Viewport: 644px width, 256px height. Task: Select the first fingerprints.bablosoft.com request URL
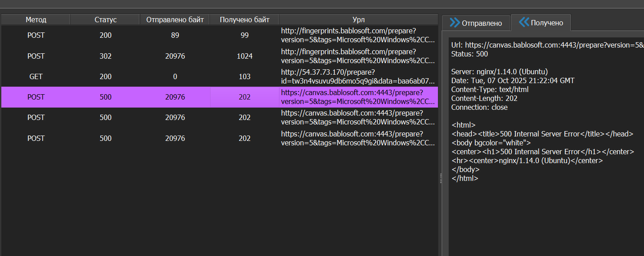point(357,35)
